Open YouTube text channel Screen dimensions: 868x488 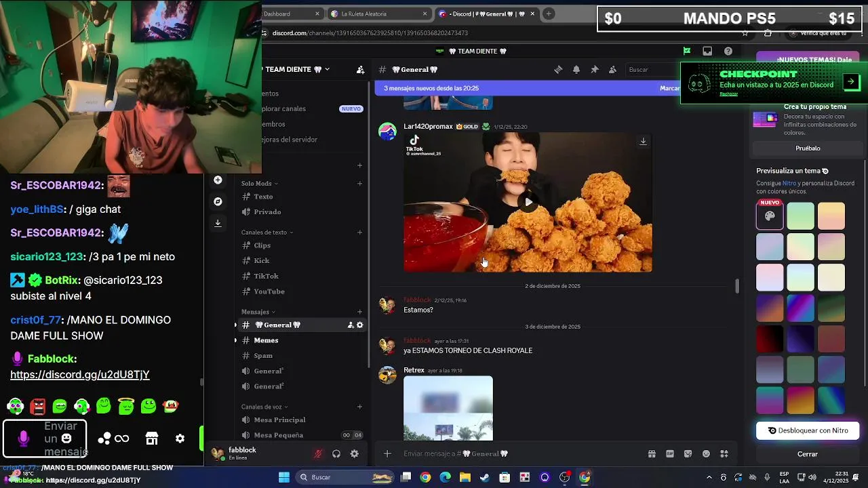tap(302, 291)
